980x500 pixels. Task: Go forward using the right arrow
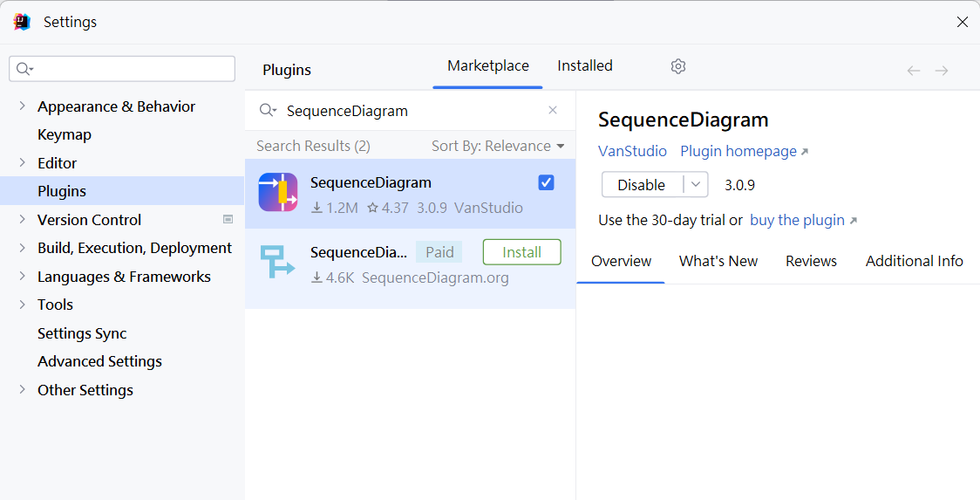click(942, 71)
